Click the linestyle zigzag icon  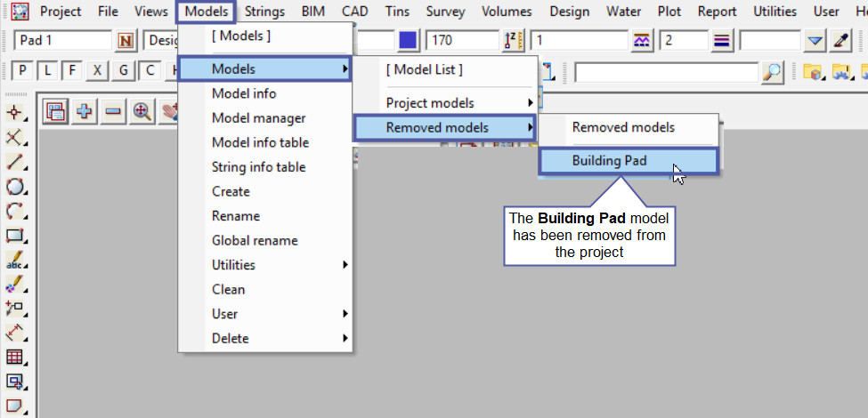click(x=642, y=41)
